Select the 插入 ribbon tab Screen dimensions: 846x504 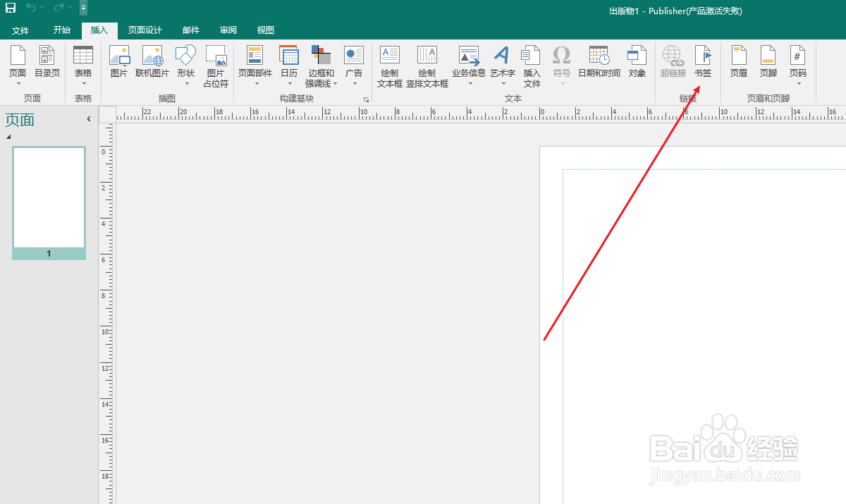99,30
